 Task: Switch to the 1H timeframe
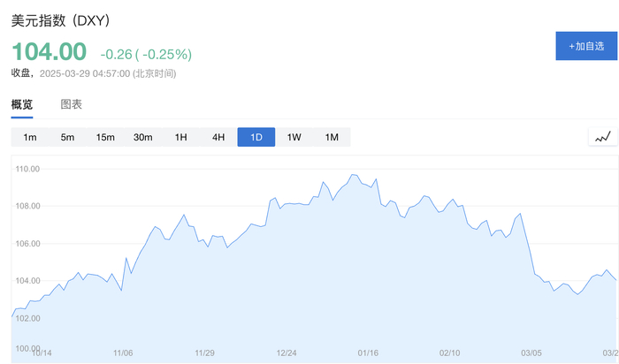(180, 137)
